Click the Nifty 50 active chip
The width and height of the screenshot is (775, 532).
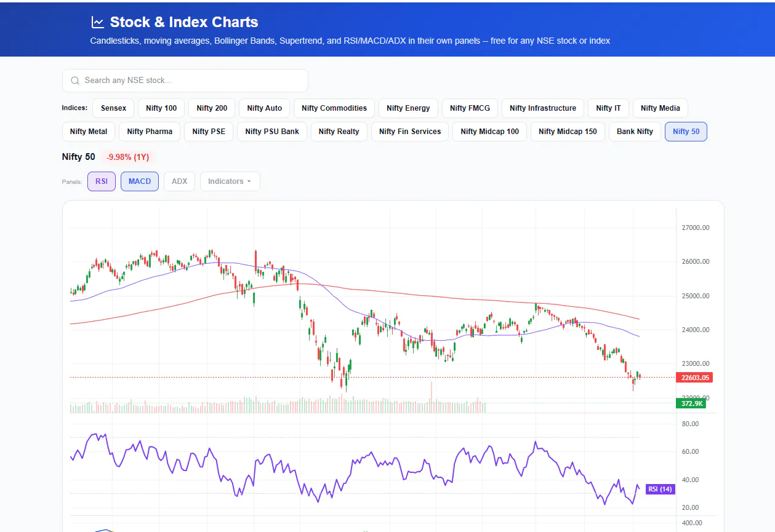pyautogui.click(x=686, y=132)
